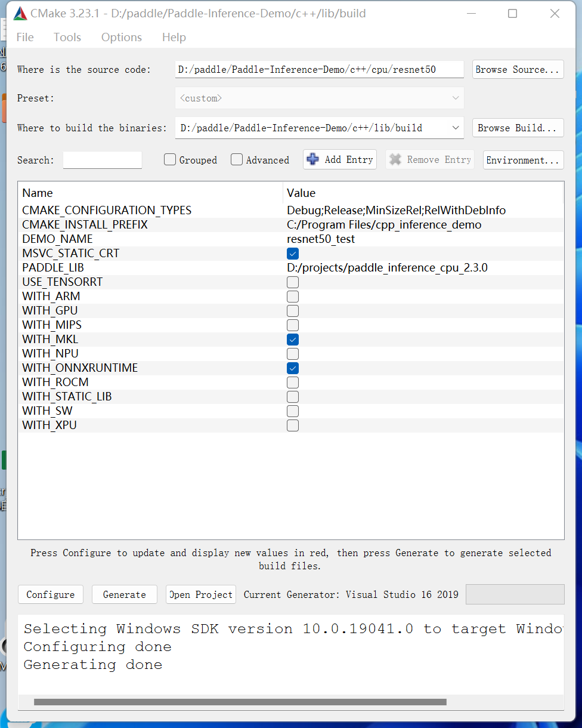Enable the USE_TENSORRT checkbox

[292, 282]
